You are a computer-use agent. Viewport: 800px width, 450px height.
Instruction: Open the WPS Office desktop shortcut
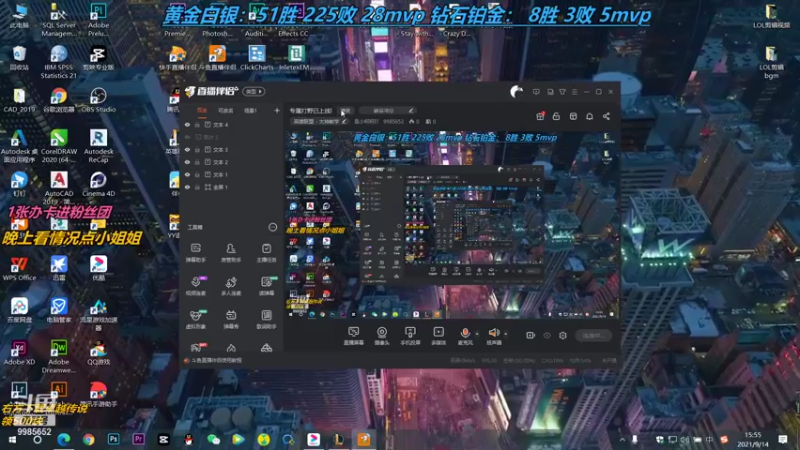pyautogui.click(x=19, y=268)
